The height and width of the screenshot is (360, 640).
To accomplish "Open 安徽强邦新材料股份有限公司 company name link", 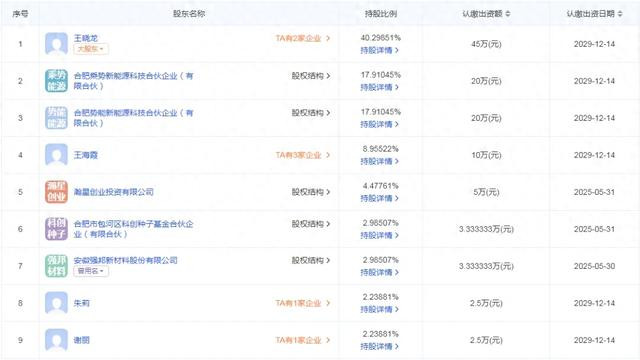I will [126, 260].
